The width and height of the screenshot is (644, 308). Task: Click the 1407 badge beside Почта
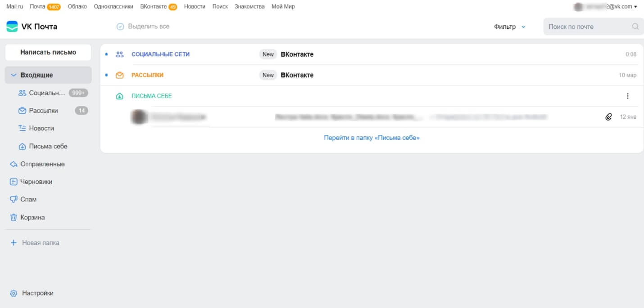point(54,7)
